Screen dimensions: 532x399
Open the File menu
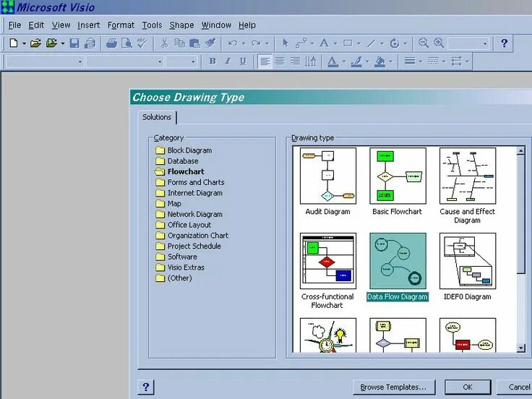pyautogui.click(x=14, y=25)
